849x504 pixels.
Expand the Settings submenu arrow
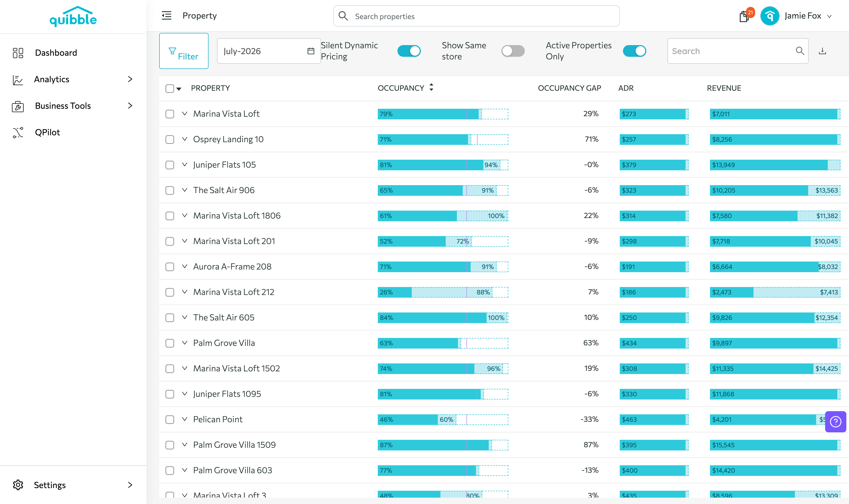(130, 485)
